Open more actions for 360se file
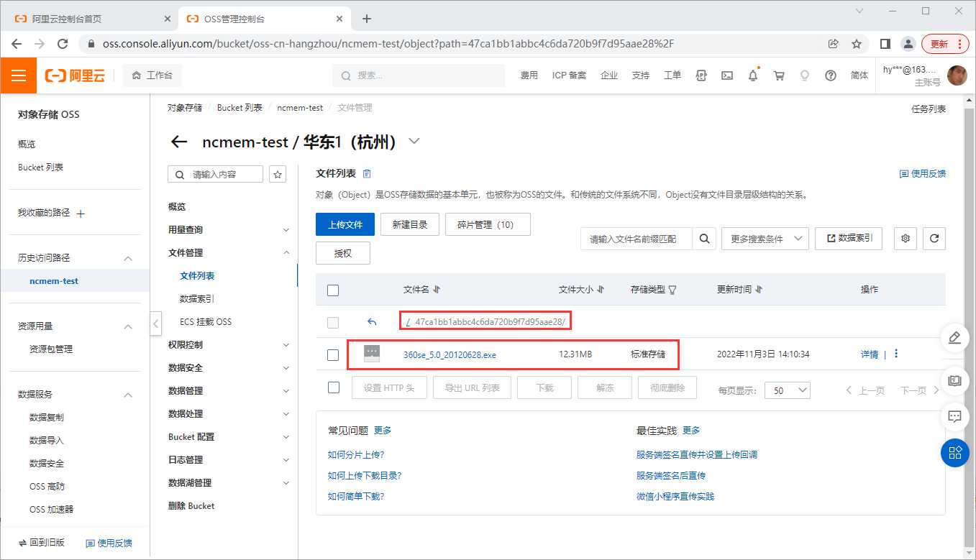Viewport: 976px width, 560px height. tap(896, 354)
